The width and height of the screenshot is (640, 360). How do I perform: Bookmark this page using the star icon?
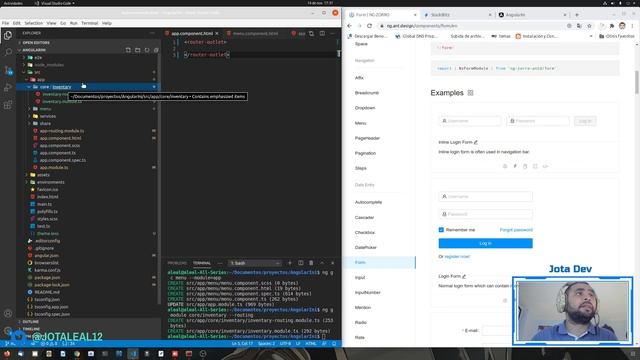[589, 26]
